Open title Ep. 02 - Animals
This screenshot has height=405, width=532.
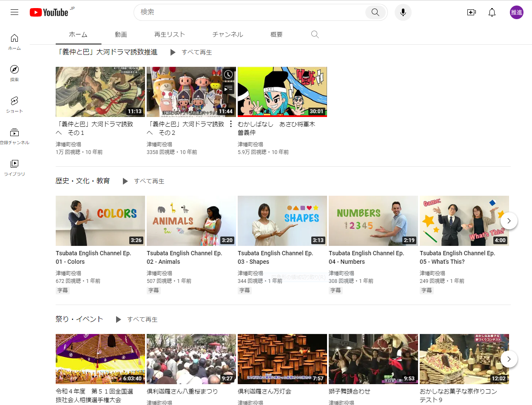(x=185, y=257)
